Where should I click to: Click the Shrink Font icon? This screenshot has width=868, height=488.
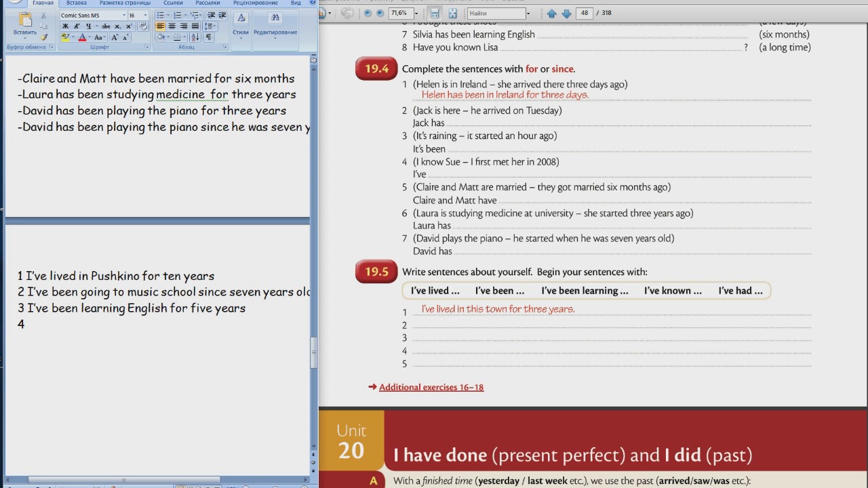(125, 37)
